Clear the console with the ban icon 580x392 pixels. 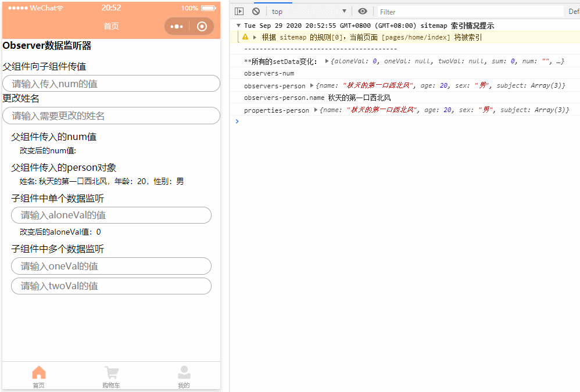[x=256, y=12]
